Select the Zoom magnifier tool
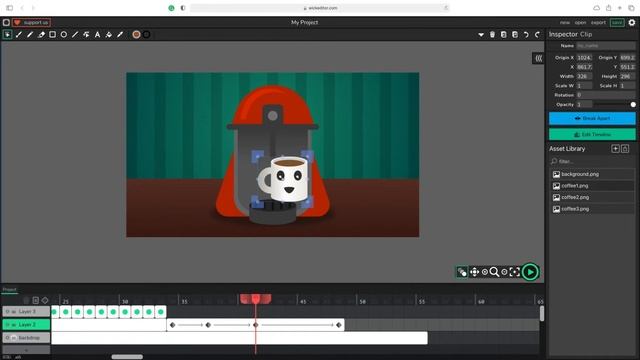 coord(494,272)
